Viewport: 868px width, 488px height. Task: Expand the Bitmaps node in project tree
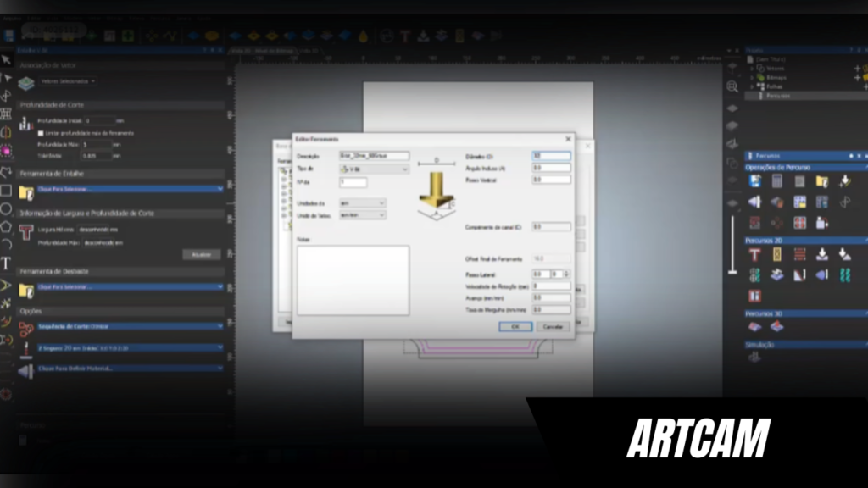coord(751,77)
